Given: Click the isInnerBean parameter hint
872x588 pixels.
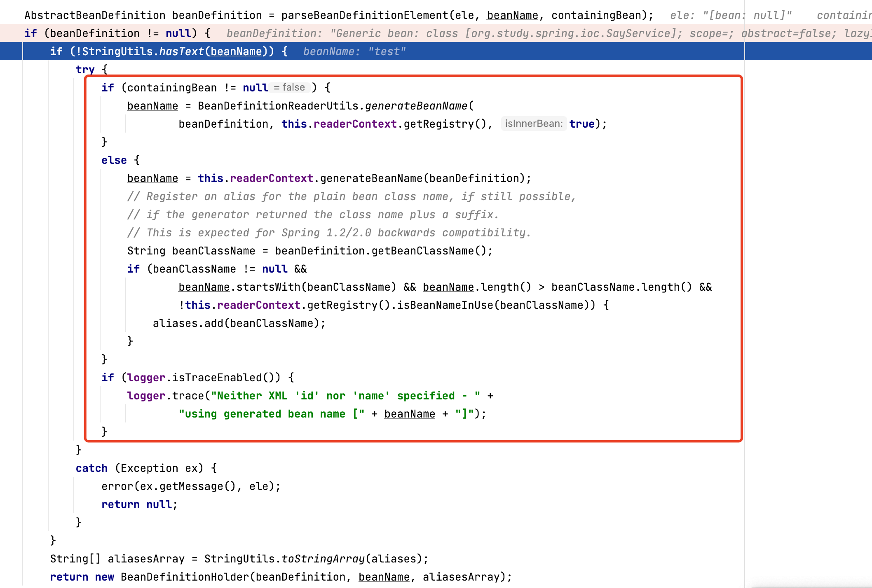Looking at the screenshot, I should pos(534,124).
